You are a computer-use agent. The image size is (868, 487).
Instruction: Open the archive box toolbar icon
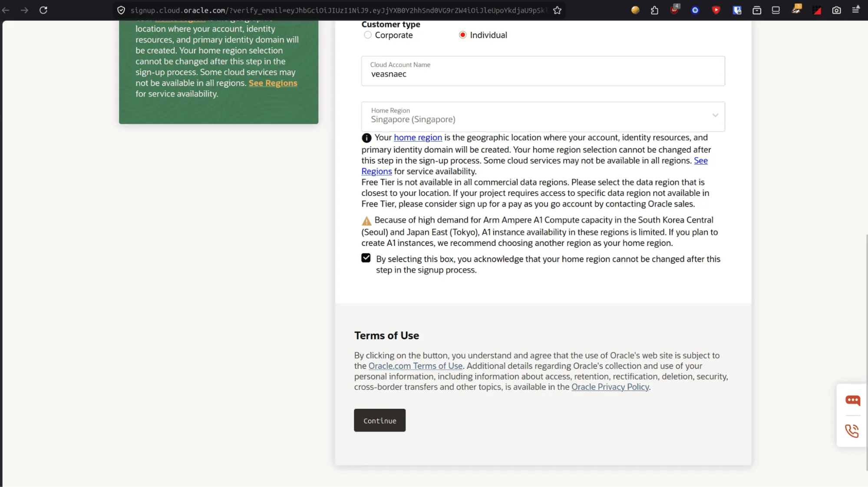[757, 10]
